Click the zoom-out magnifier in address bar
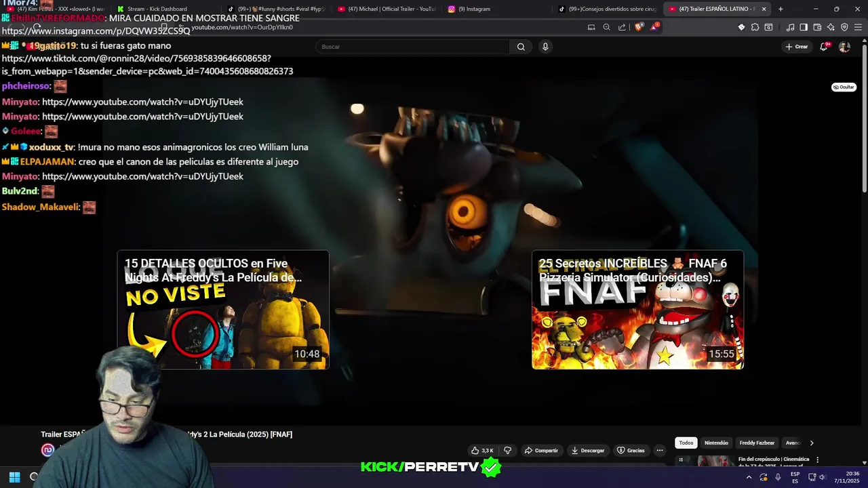Screen dimensions: 868x488 point(606,27)
